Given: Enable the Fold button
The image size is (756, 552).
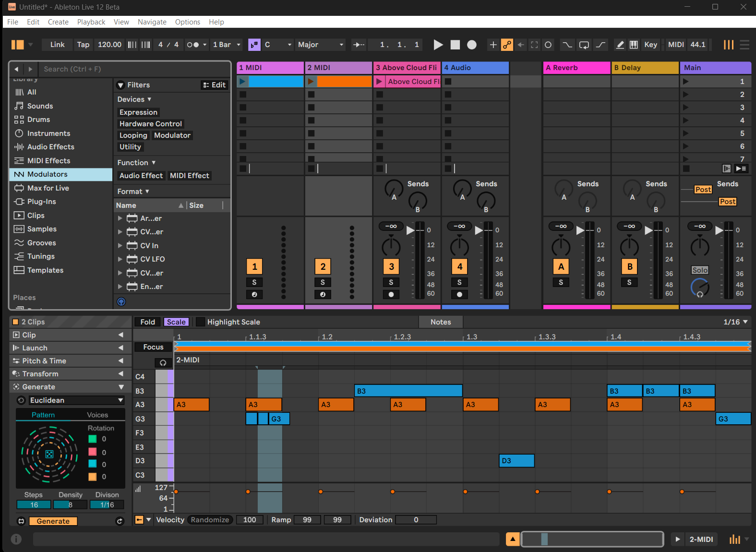Looking at the screenshot, I should (147, 322).
